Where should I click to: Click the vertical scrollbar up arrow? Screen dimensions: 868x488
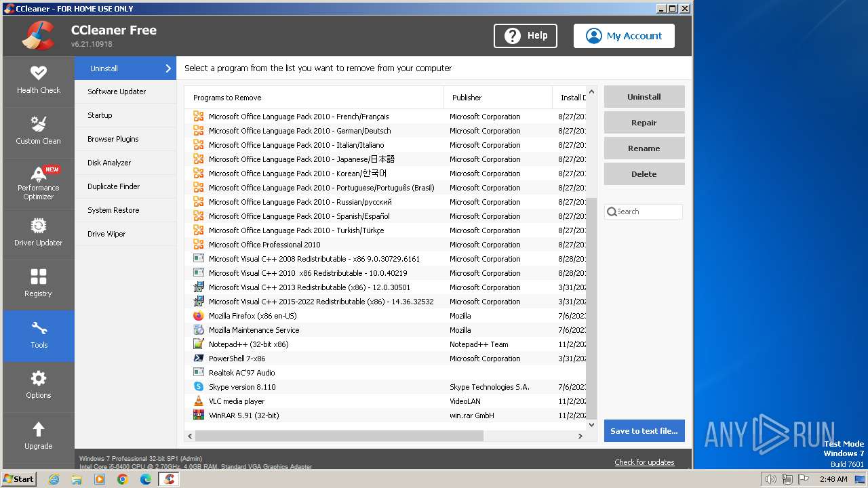tap(591, 91)
